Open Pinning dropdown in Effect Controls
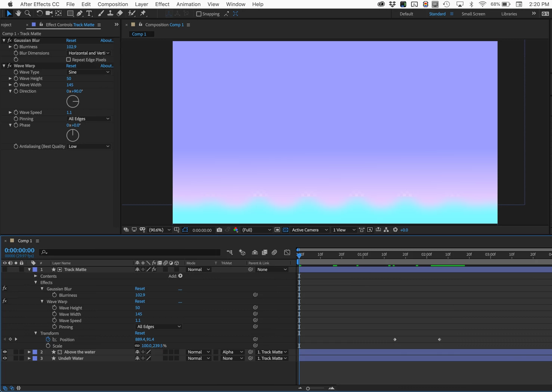Image resolution: width=552 pixels, height=392 pixels. point(89,119)
